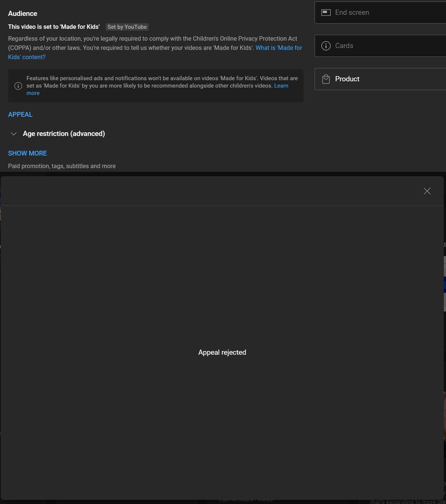
Task: Click the 'Set by YouTube' badge
Action: point(127,27)
